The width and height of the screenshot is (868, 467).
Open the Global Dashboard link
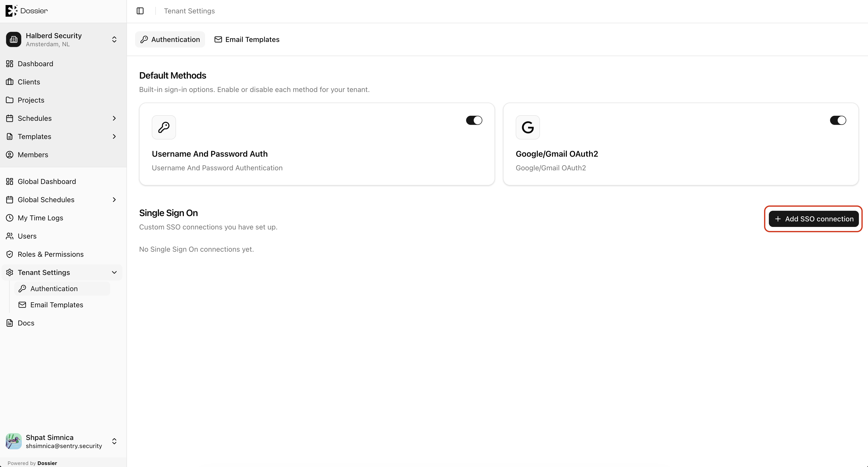click(62, 181)
